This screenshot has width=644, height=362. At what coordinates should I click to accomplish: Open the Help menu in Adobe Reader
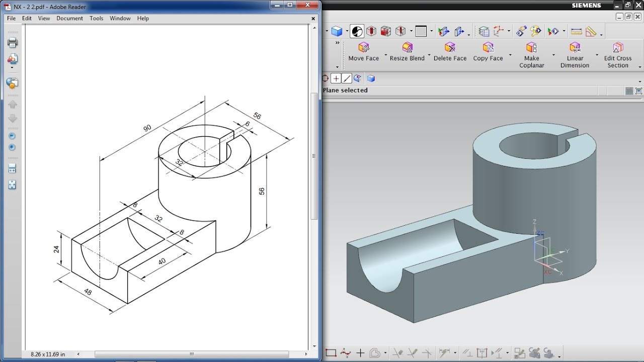(143, 18)
